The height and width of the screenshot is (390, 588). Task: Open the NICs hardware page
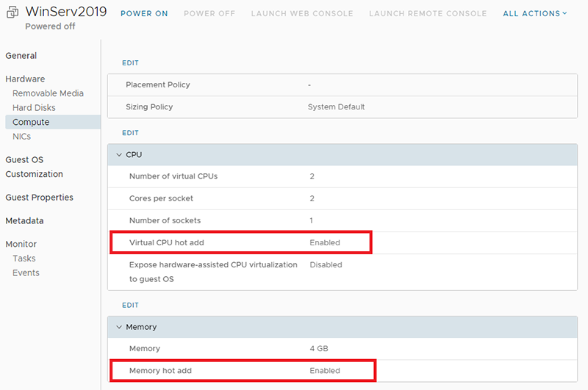pyautogui.click(x=22, y=137)
